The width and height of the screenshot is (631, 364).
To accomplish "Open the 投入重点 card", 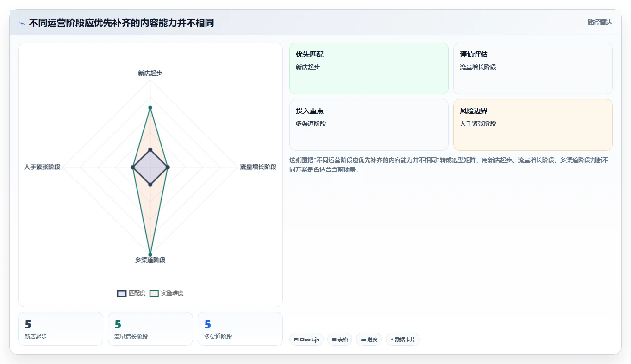I will (369, 125).
